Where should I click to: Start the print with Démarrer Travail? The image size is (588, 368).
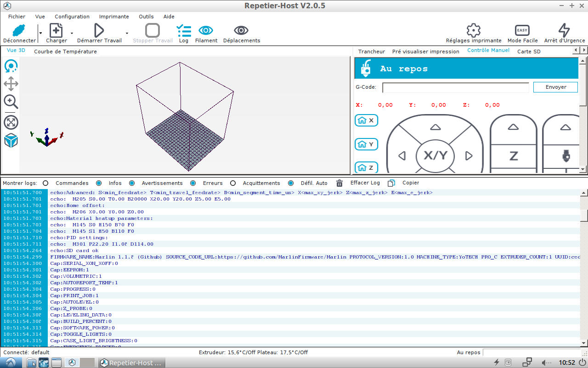(x=99, y=31)
